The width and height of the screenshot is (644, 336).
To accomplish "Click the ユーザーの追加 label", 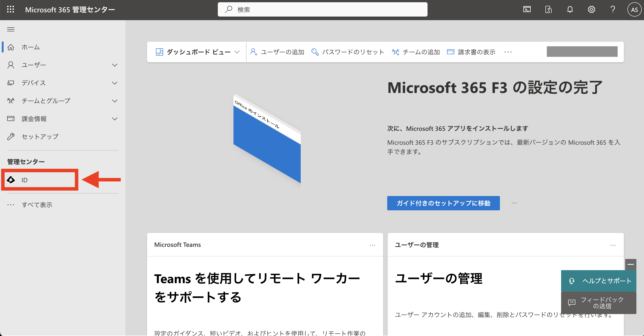I will pyautogui.click(x=283, y=52).
